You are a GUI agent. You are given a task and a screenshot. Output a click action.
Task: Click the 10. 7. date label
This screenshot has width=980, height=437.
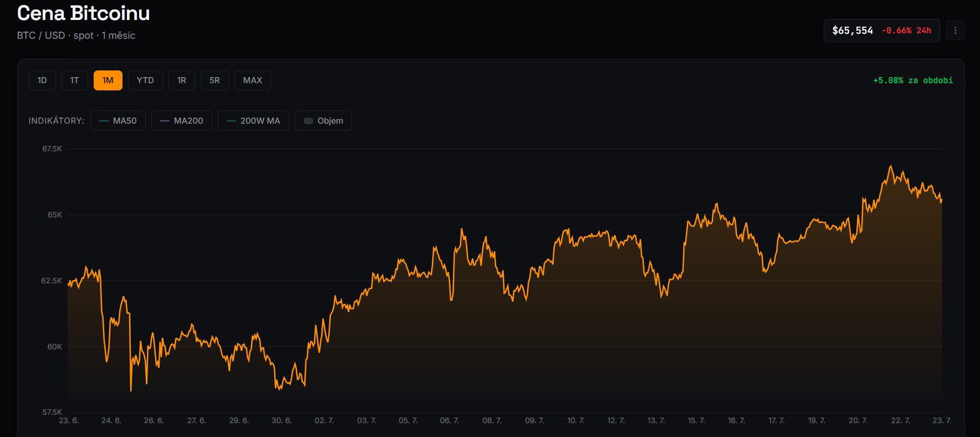[576, 420]
